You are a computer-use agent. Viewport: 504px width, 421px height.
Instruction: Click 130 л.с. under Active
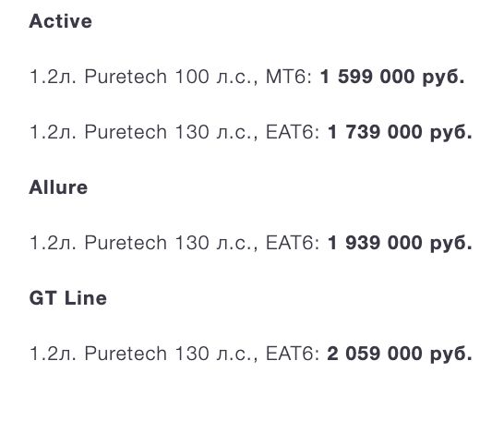(214, 132)
